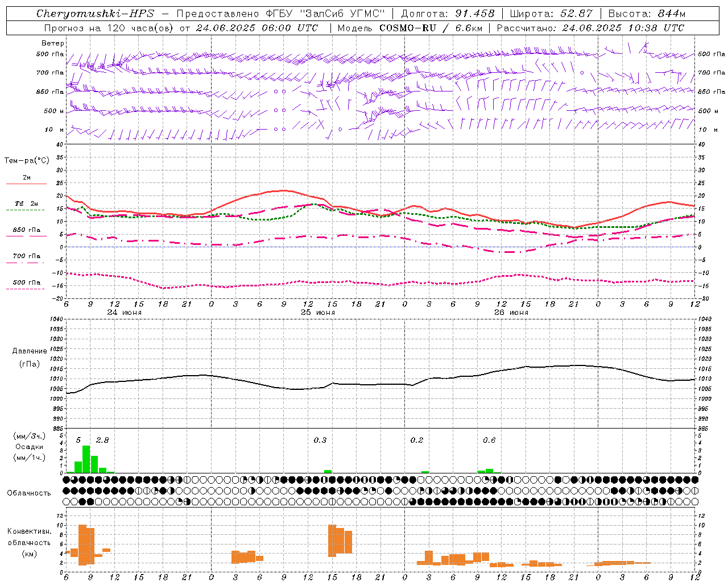
Task: Click the Ветер section label
Action: point(53,43)
